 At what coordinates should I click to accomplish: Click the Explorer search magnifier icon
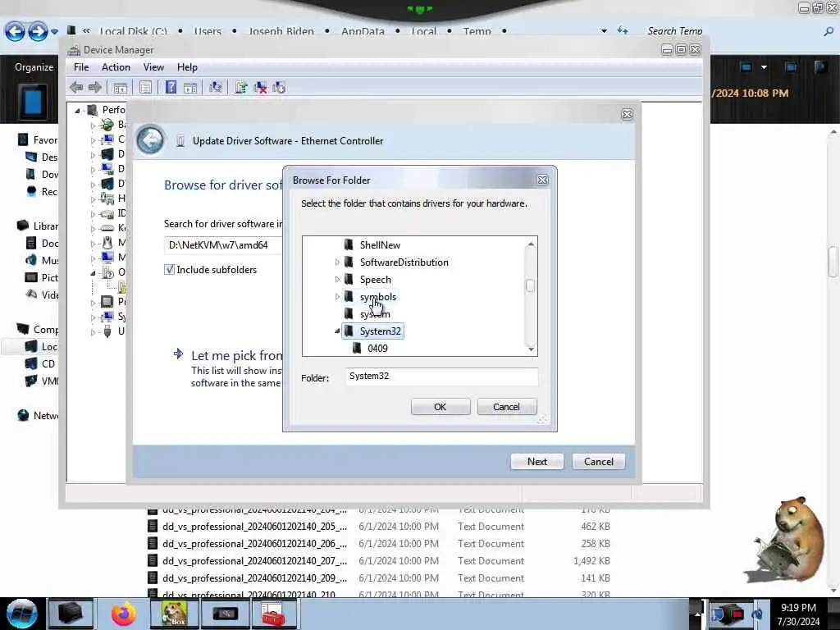[829, 32]
